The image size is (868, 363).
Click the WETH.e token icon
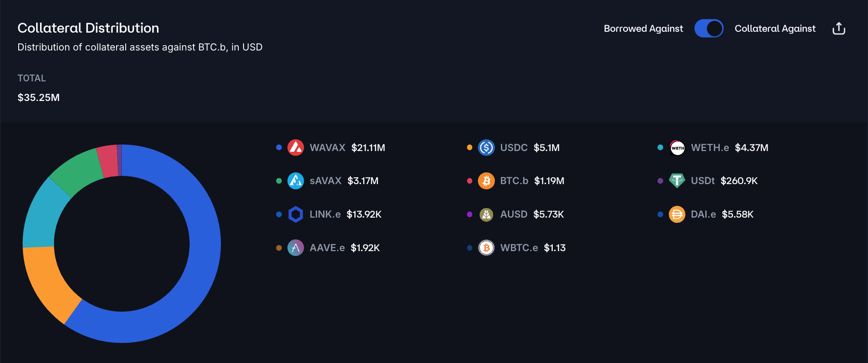click(677, 148)
